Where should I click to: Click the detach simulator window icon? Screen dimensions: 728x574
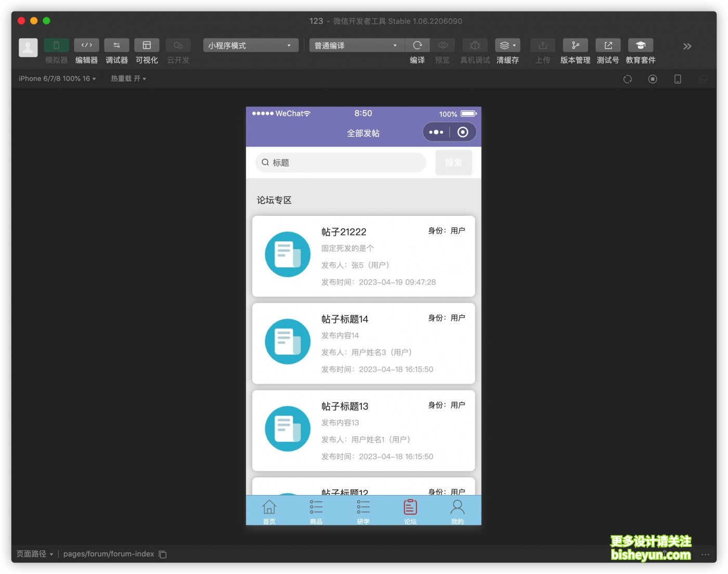coord(703,79)
